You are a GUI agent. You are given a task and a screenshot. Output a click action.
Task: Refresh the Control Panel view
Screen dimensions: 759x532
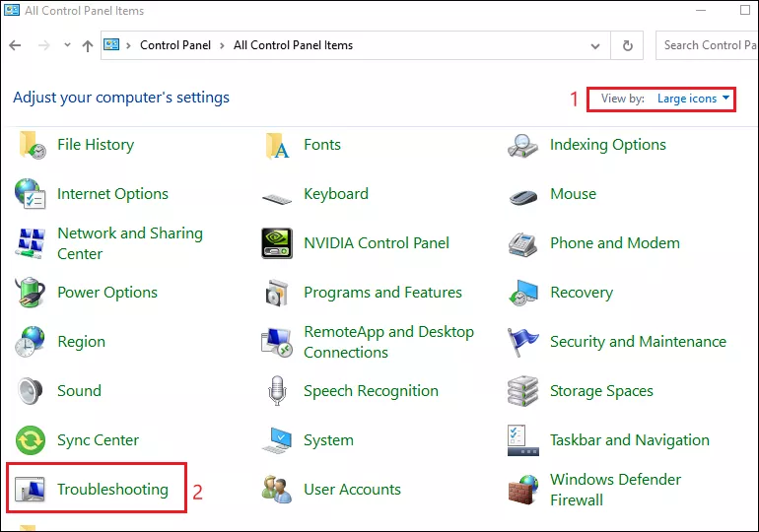tap(627, 45)
